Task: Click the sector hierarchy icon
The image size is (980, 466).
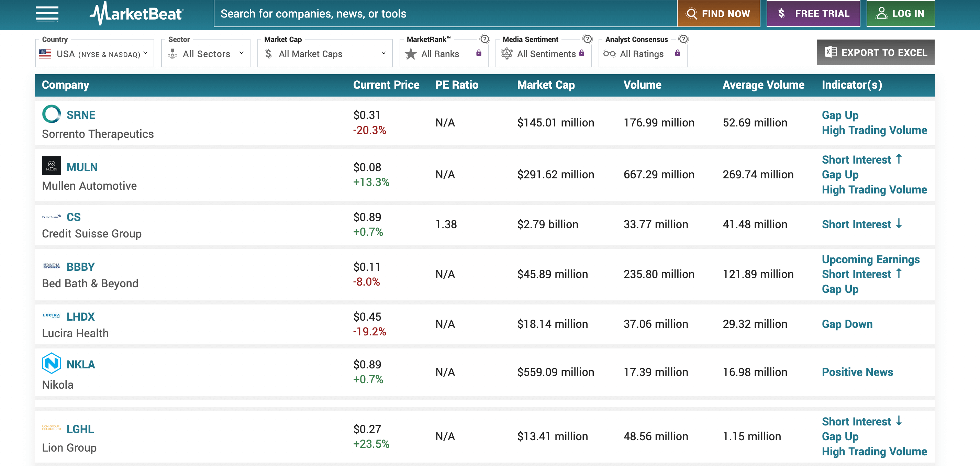Action: point(172,53)
